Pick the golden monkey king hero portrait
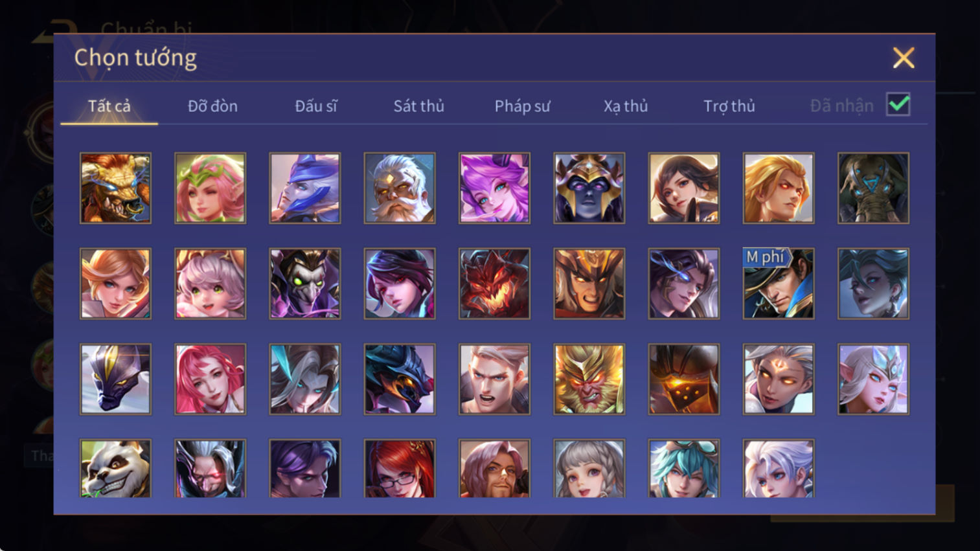Screen dimensions: 980x551 [589, 379]
